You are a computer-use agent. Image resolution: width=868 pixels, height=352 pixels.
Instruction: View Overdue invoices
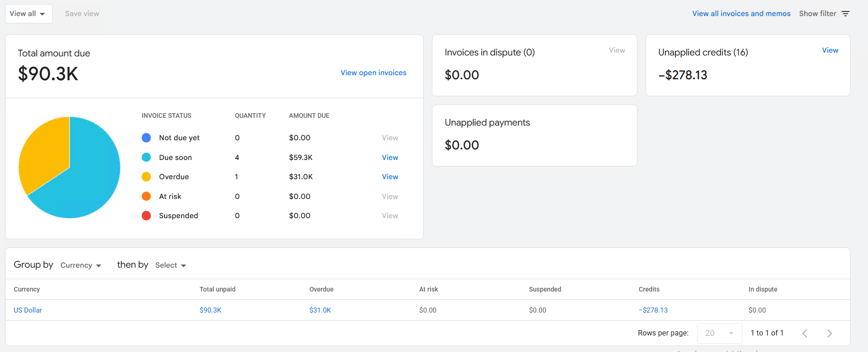[390, 176]
